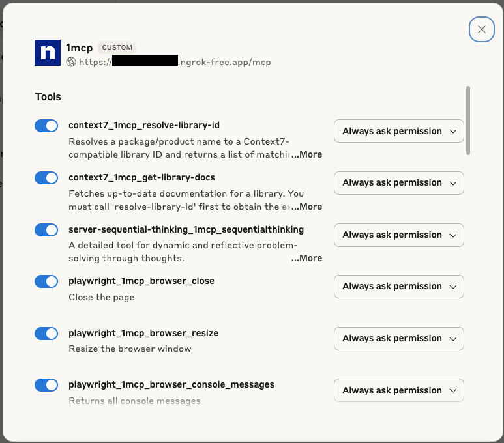Click the tools list scrollbar thumb
This screenshot has height=443, width=504.
[x=468, y=121]
